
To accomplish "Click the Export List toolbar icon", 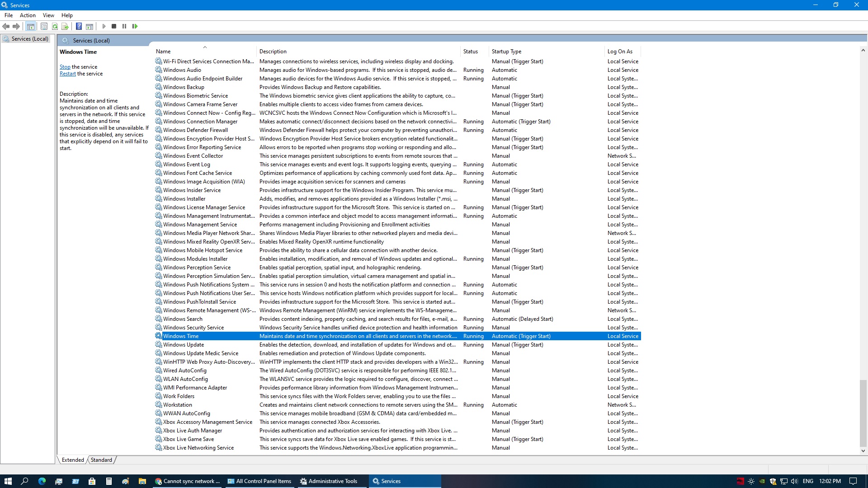I will (x=65, y=26).
